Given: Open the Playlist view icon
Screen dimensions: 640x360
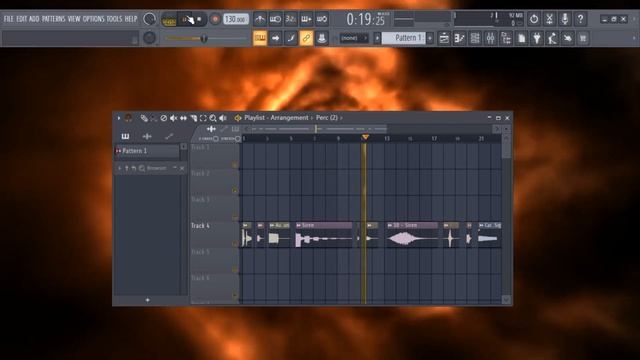Looking at the screenshot, I should click(444, 38).
